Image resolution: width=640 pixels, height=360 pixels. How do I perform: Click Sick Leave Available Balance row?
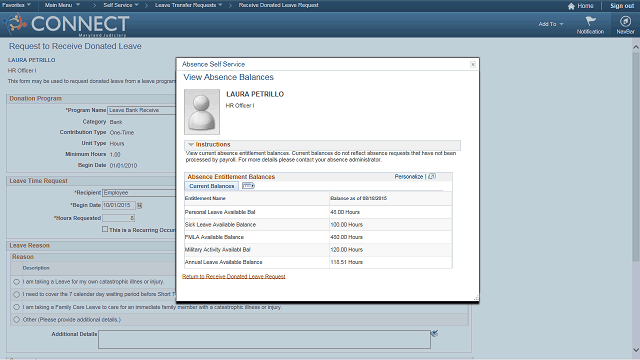pos(318,225)
